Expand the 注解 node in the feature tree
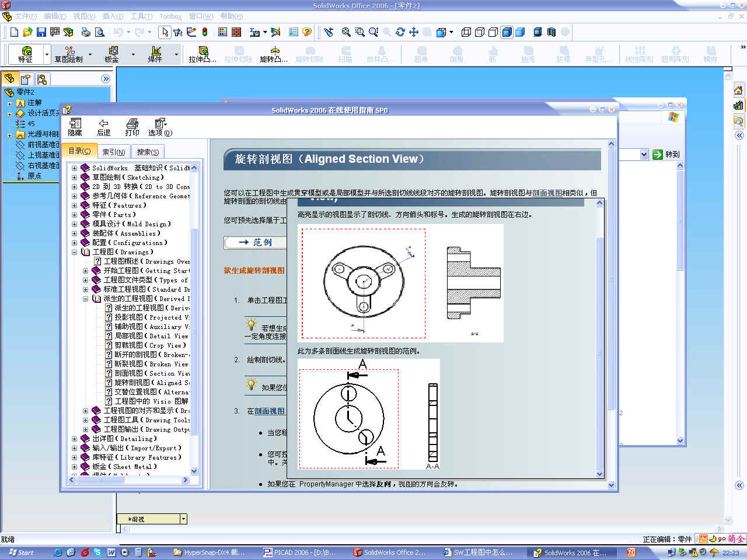 click(9, 103)
